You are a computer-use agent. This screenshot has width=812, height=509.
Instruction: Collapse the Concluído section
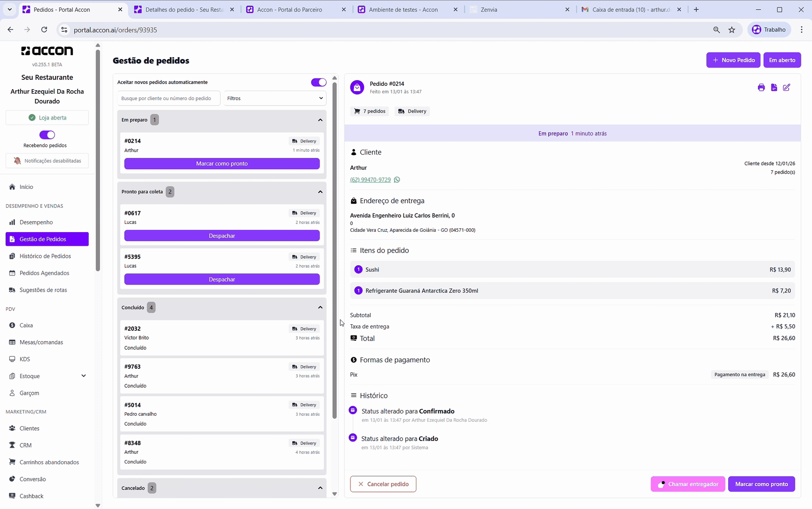[x=320, y=307]
